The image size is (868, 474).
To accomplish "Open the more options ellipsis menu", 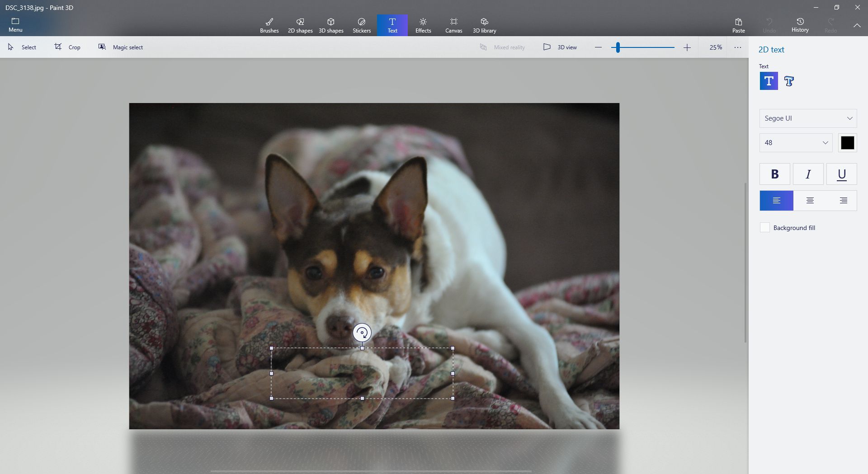I will click(x=737, y=47).
